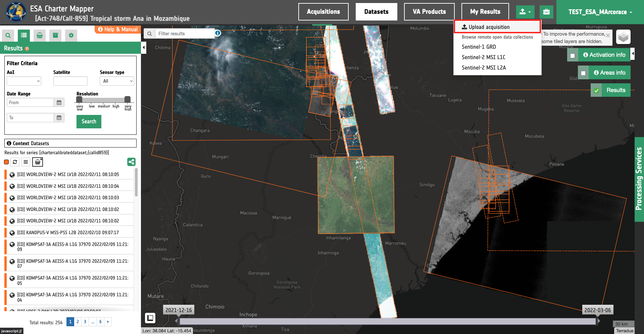Viewport: 644px width, 334px height.
Task: Click globe icon of WORLDVIEW-2 08:10:03 result
Action: tap(12, 198)
